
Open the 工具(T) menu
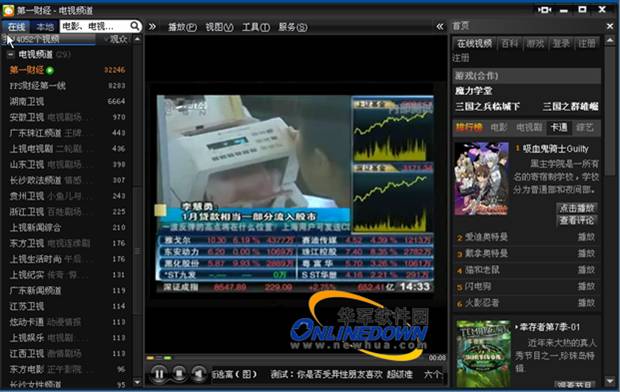256,27
